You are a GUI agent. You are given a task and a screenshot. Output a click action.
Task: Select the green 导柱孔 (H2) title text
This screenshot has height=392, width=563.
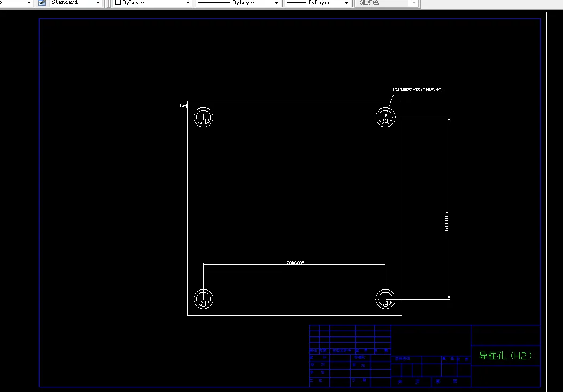[505, 356]
